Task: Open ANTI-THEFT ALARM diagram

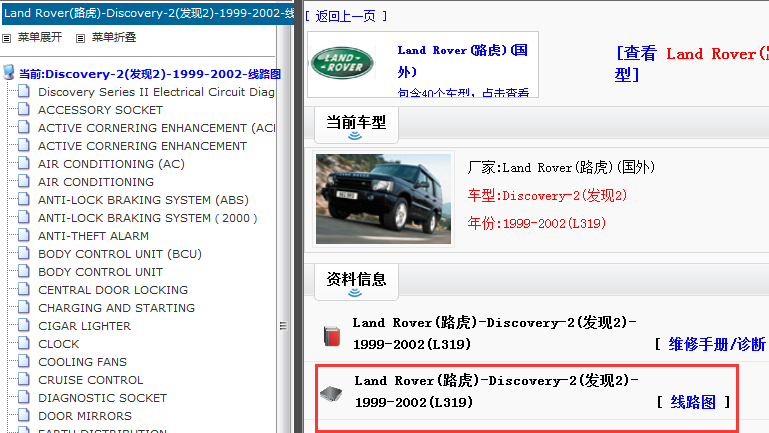Action: [x=93, y=236]
